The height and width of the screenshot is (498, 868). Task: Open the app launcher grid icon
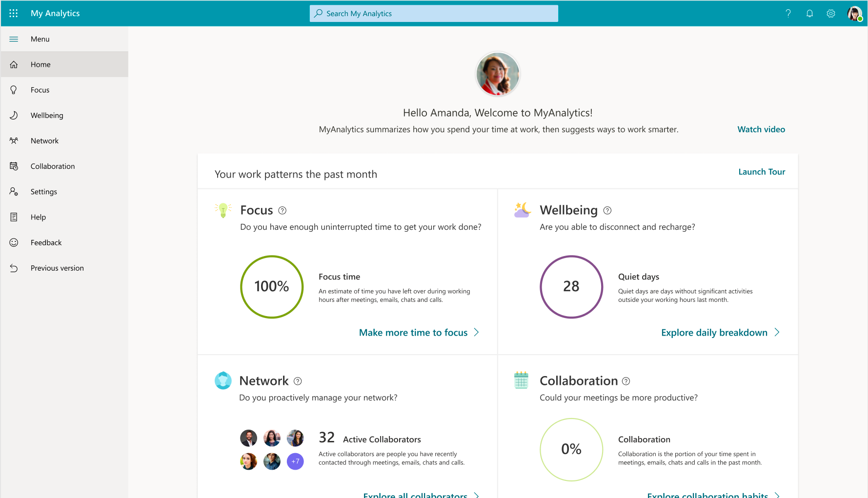click(13, 13)
